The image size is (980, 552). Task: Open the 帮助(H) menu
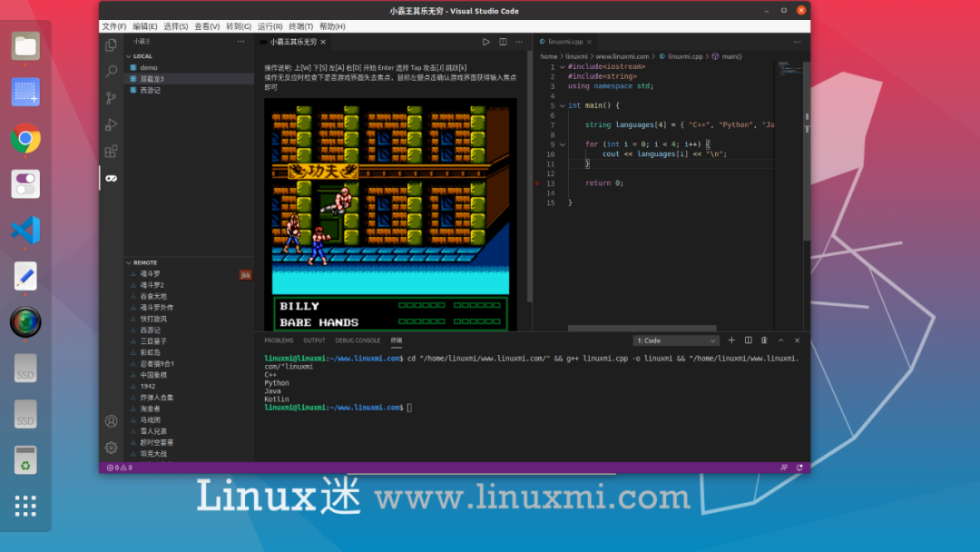(332, 26)
